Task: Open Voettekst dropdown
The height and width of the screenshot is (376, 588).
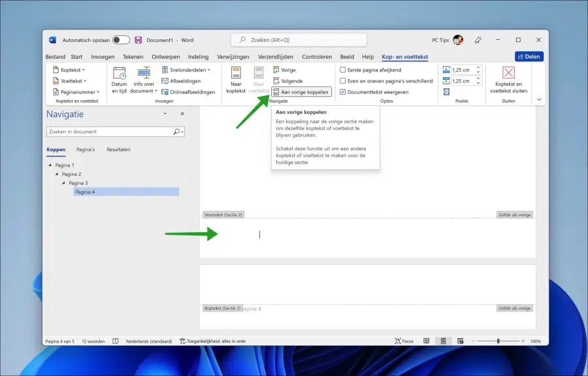Action: point(70,81)
